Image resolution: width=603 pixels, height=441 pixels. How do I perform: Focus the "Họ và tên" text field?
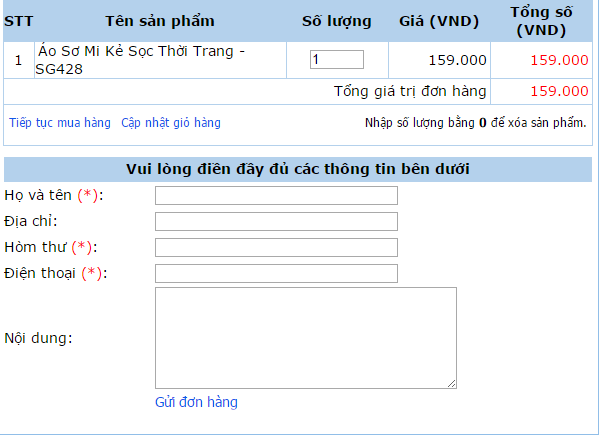pyautogui.click(x=276, y=195)
